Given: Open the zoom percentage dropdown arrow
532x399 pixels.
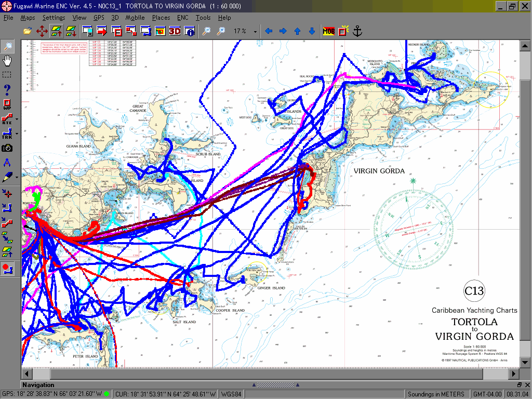Looking at the screenshot, I should pyautogui.click(x=255, y=32).
